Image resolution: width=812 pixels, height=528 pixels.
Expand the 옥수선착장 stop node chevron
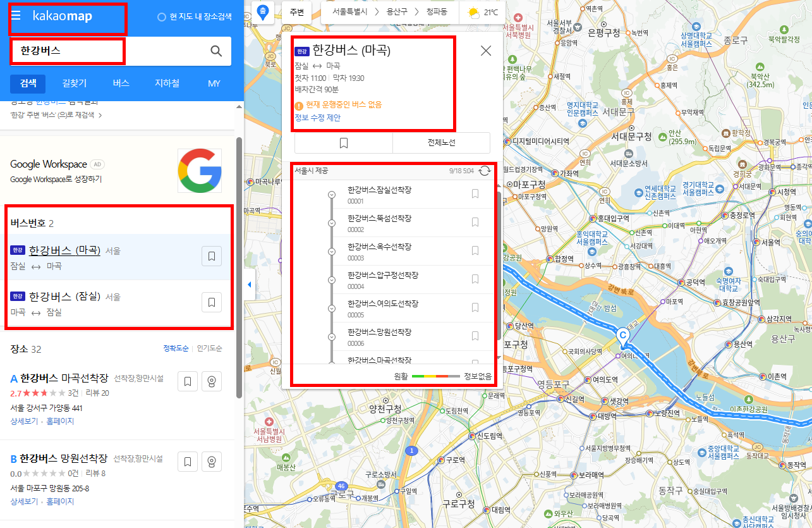tap(332, 251)
